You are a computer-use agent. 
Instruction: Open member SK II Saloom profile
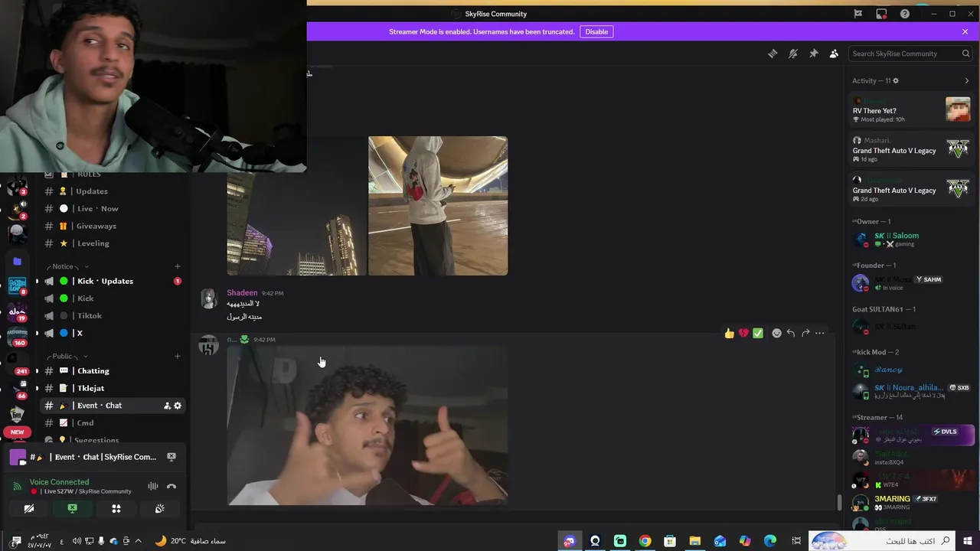pyautogui.click(x=912, y=239)
